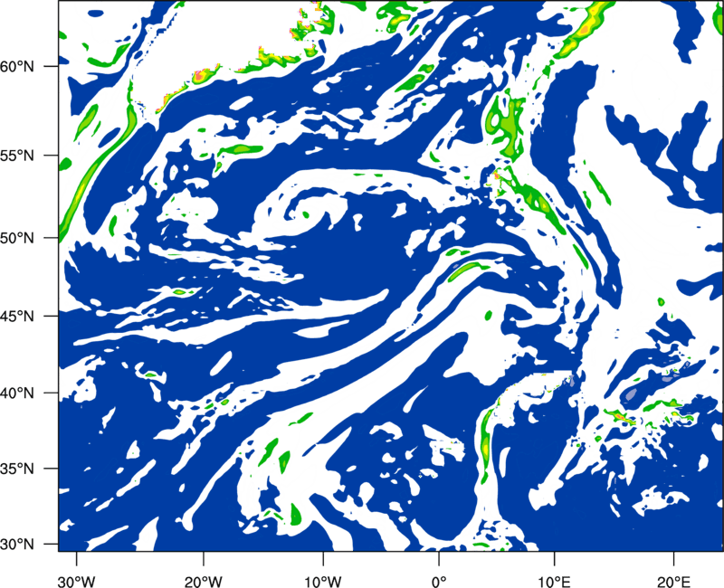Click the 35°N latitude label
The height and width of the screenshot is (588, 724).
tap(17, 469)
